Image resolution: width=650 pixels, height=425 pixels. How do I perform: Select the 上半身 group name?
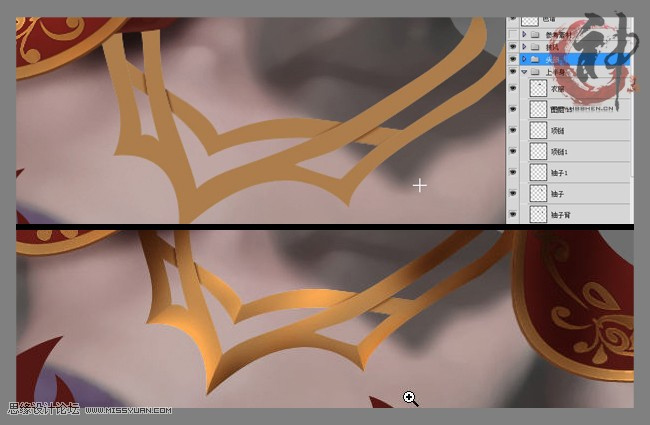[555, 72]
